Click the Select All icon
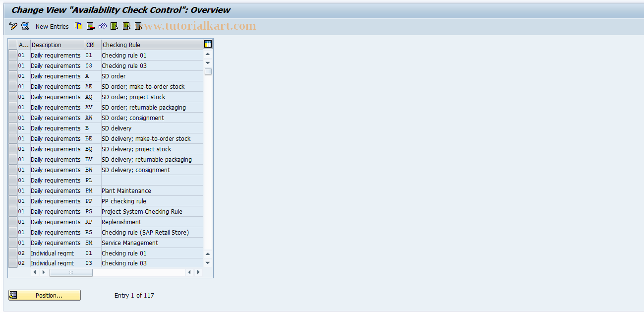The height and width of the screenshot is (313, 644). coord(115,26)
